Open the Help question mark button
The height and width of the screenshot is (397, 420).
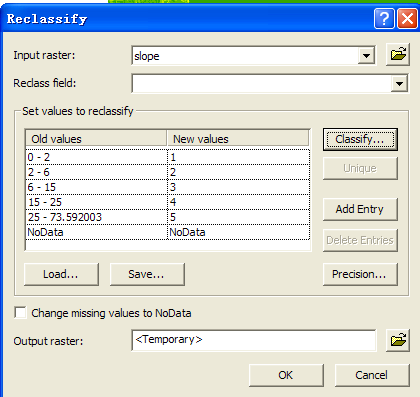[384, 18]
